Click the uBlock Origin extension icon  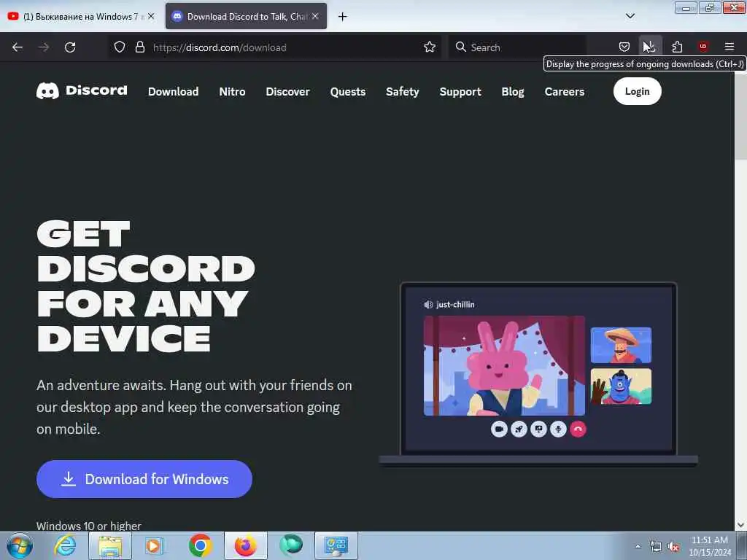point(703,47)
